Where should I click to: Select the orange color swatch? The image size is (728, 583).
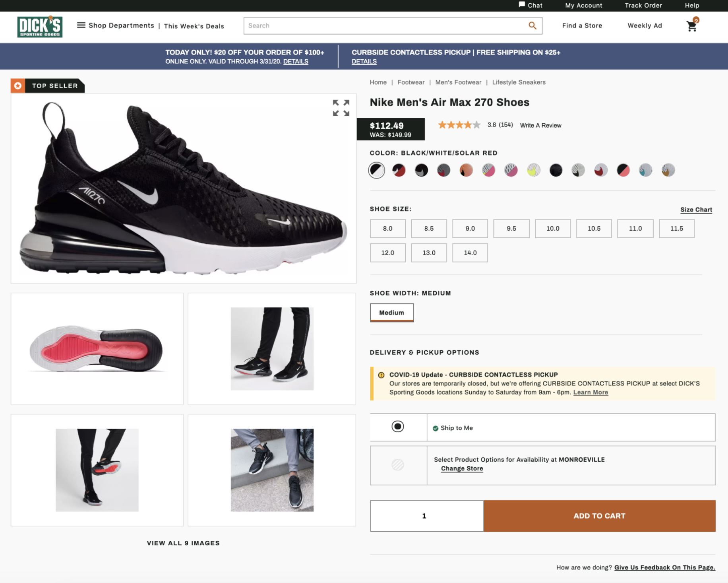(466, 170)
